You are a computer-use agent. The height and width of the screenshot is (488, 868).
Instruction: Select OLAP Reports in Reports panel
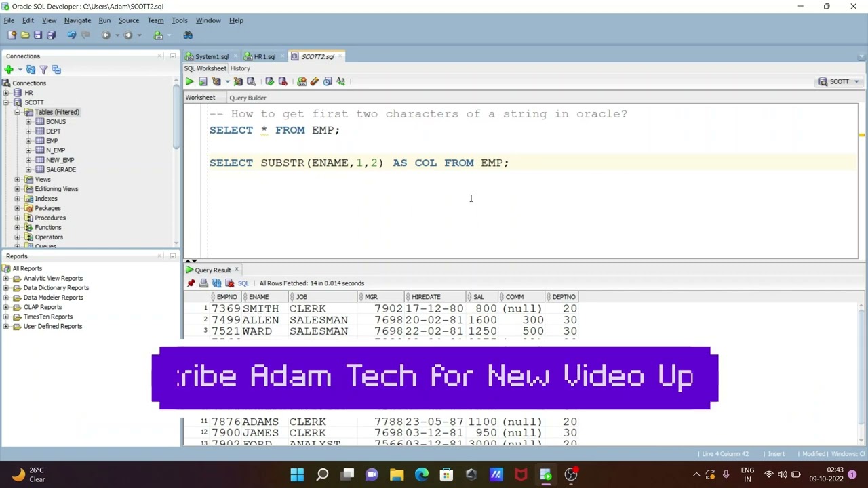(43, 307)
